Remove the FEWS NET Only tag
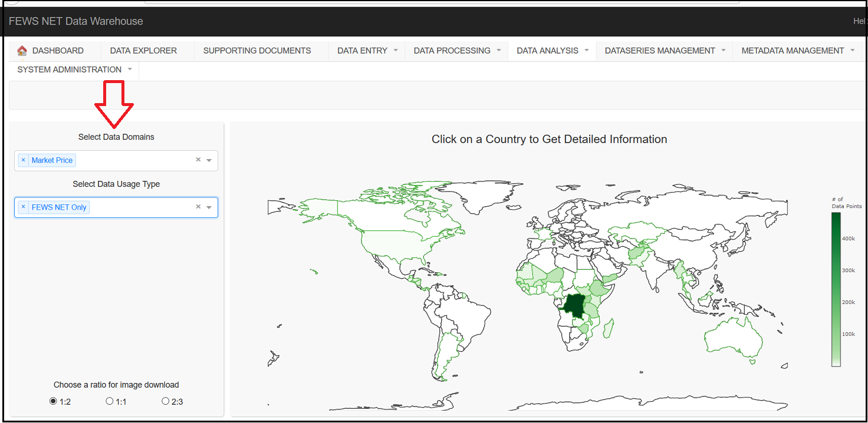The width and height of the screenshot is (868, 423). (x=24, y=207)
